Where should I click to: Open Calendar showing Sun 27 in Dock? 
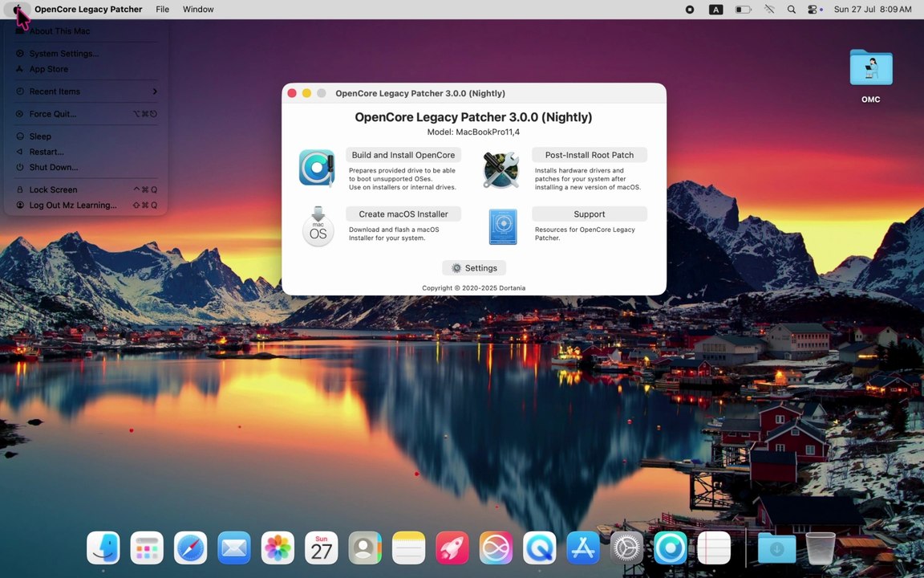(321, 547)
